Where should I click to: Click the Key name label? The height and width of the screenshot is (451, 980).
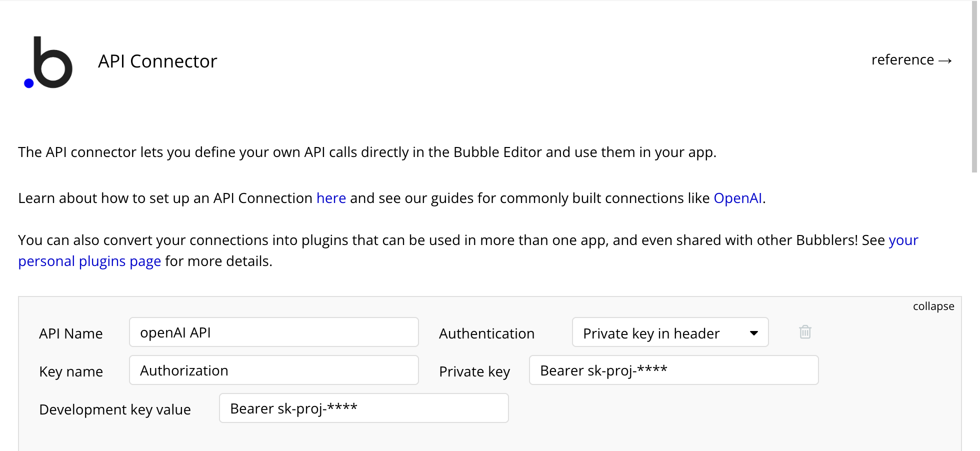71,371
